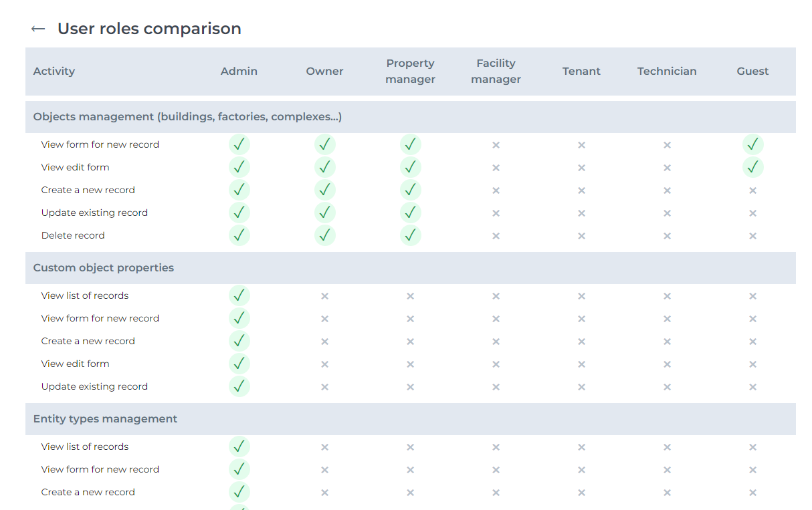This screenshot has height=510, width=812.
Task: Click Admin checkmark for Custom object View list of records
Action: [239, 295]
